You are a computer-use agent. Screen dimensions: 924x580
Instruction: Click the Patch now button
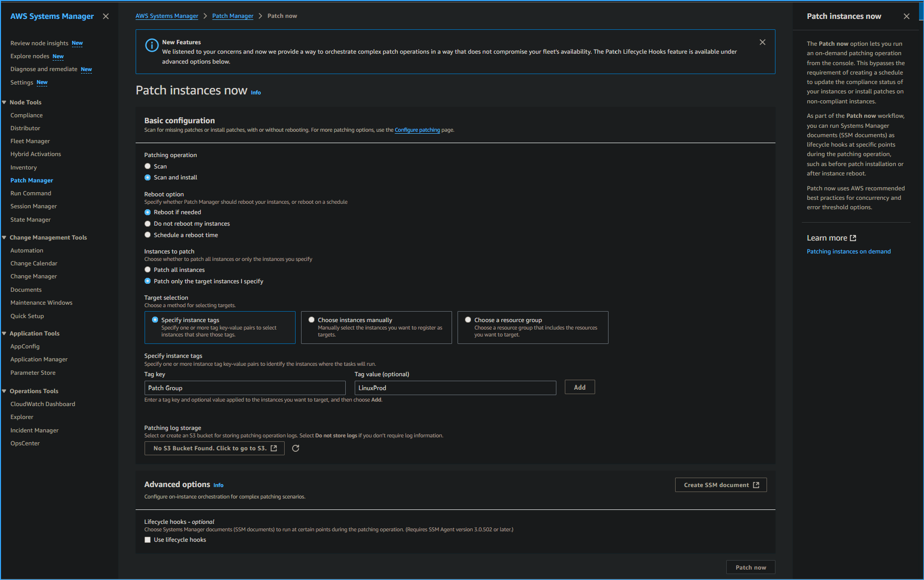751,567
